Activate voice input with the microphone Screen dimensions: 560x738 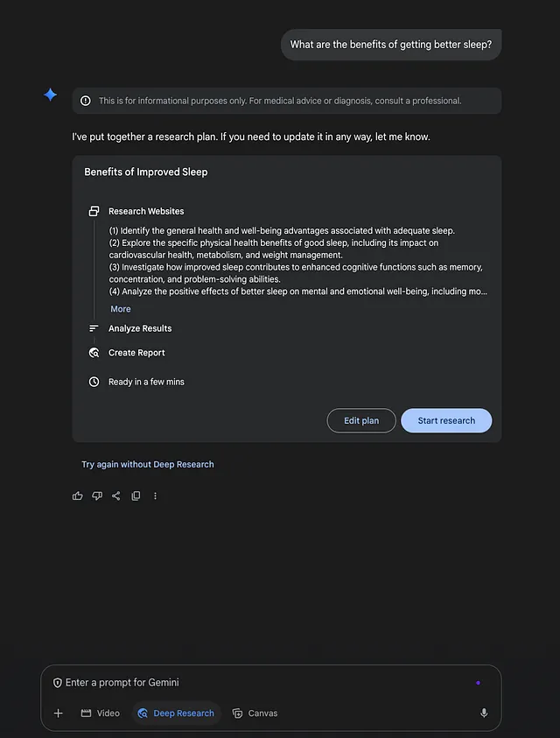click(484, 713)
